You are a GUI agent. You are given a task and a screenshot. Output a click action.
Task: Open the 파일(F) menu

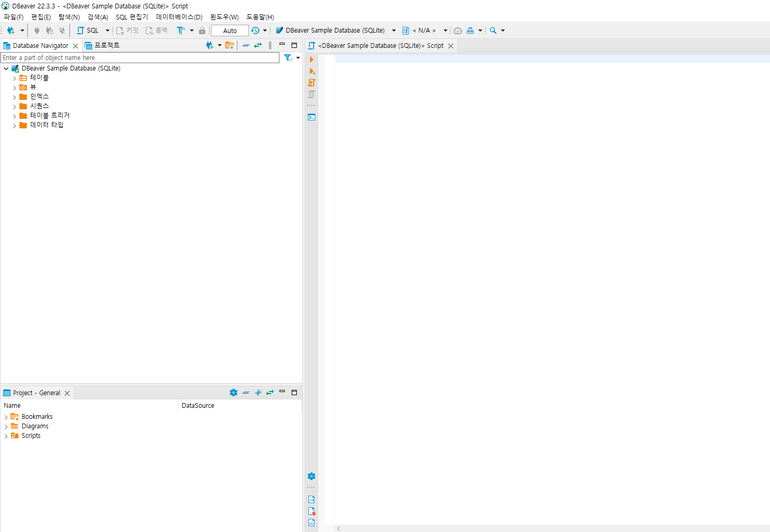click(14, 17)
